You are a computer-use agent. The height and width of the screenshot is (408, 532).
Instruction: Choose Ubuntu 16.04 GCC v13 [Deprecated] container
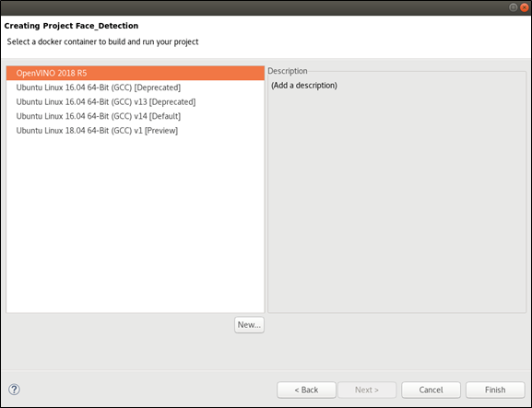coord(136,102)
